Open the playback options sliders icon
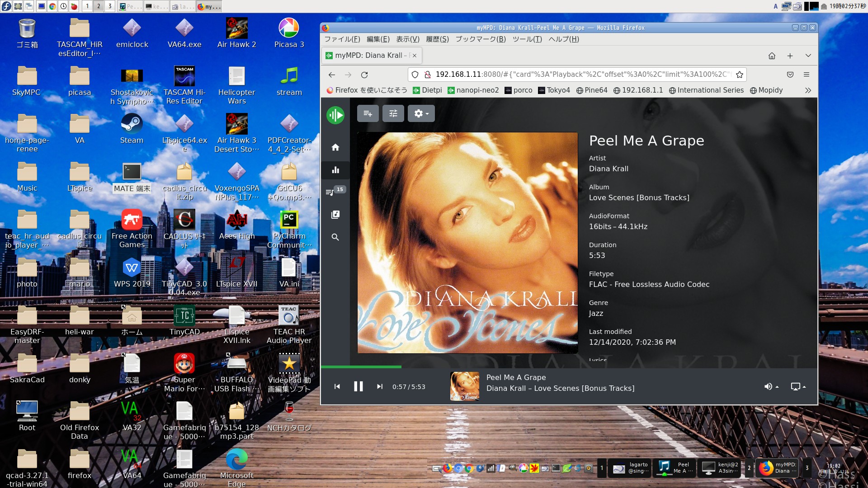 [x=393, y=113]
